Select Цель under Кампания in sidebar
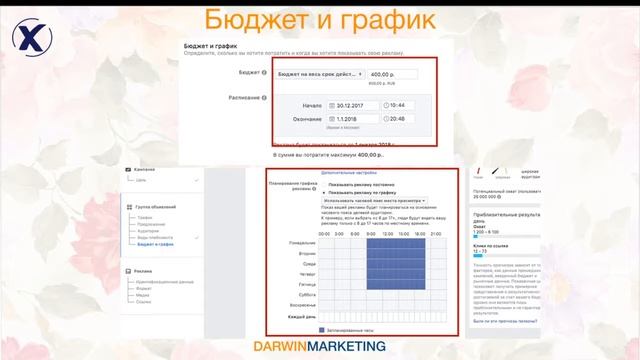Image resolution: width=640 pixels, height=360 pixels. coord(141,180)
